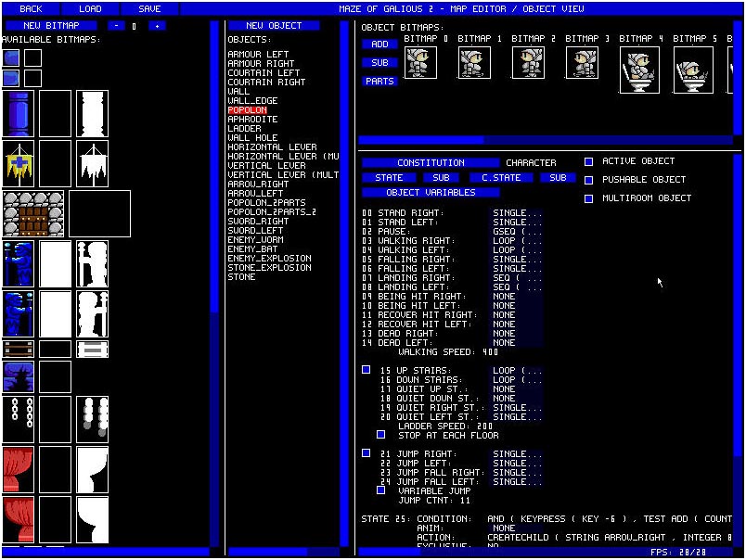Open object Bitmap 4 sprite
Viewport: 746px width, 560px height.
pyautogui.click(x=640, y=70)
